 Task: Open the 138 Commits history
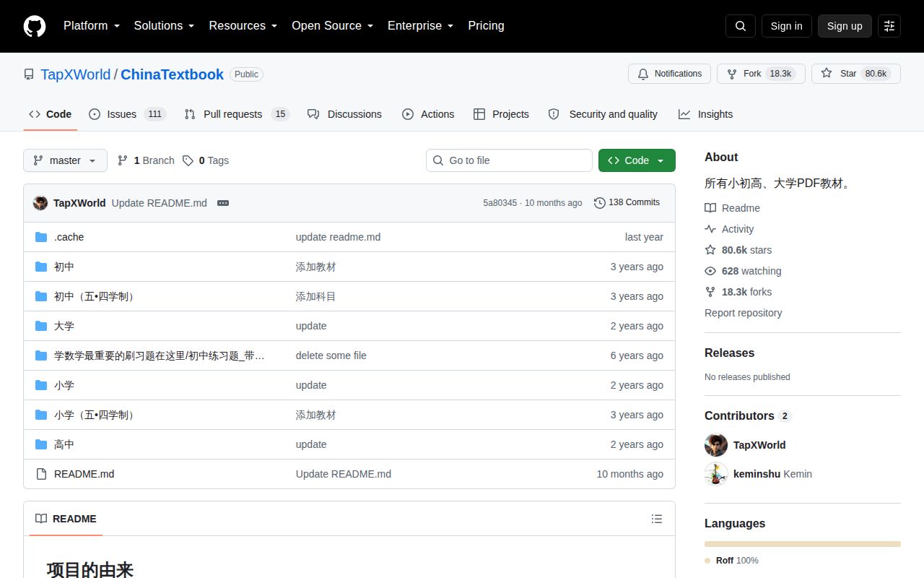coord(627,203)
